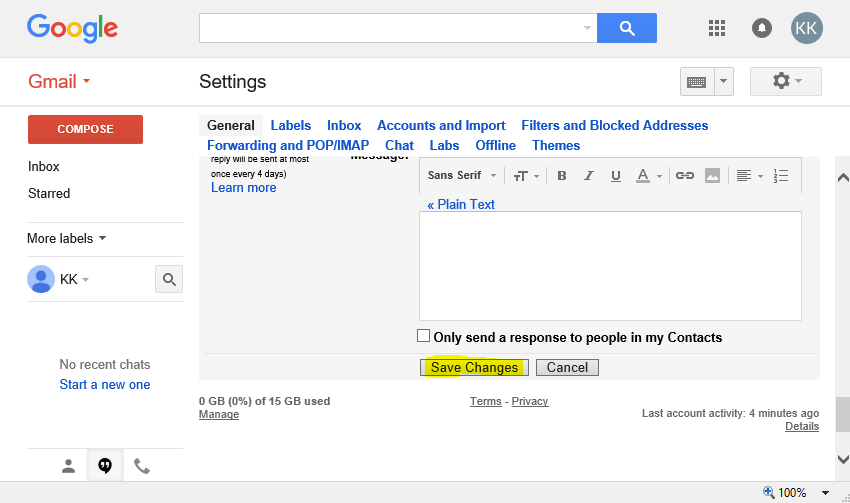The height and width of the screenshot is (503, 850).
Task: Open the Terms link
Action: tap(486, 401)
